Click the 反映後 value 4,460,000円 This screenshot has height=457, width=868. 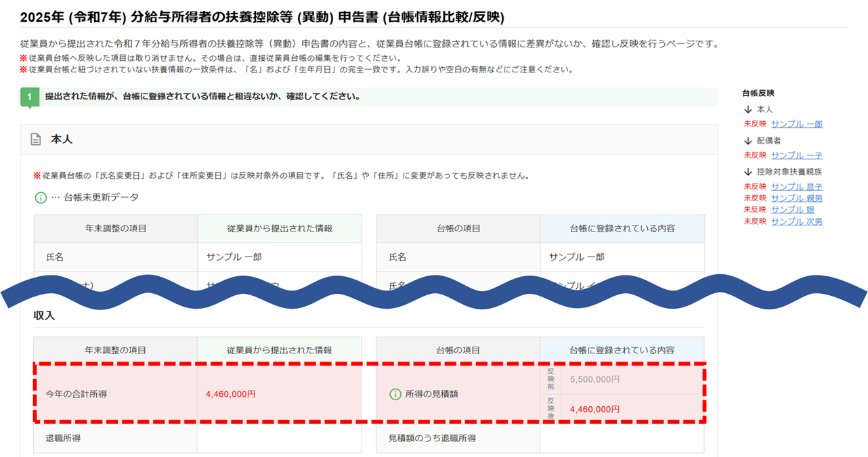[x=594, y=409]
